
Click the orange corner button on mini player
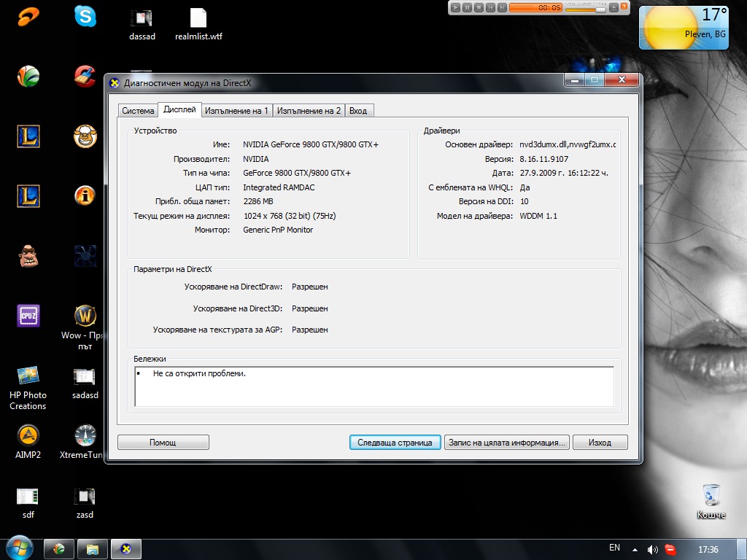[624, 7]
